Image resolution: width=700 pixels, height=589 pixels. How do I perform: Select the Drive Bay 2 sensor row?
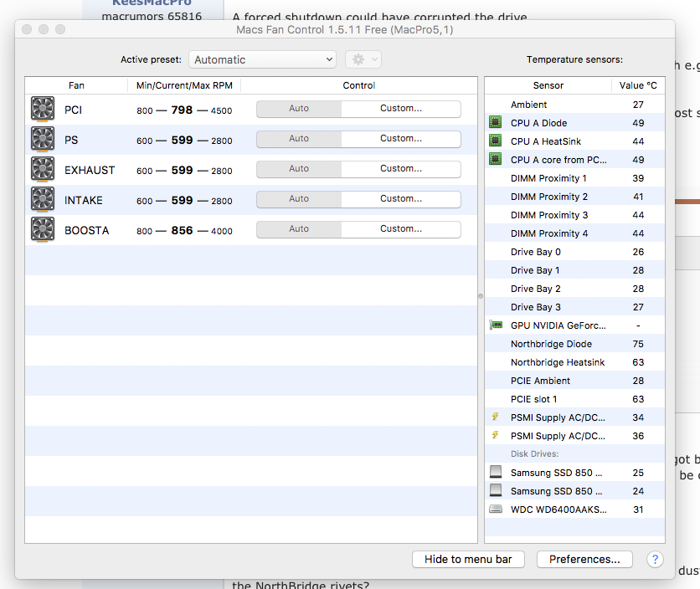[574, 289]
